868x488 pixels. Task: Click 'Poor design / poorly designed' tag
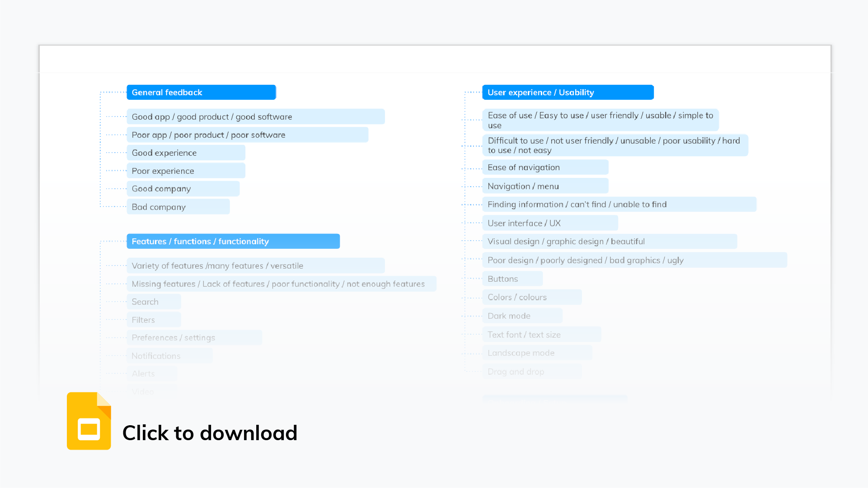pos(635,259)
